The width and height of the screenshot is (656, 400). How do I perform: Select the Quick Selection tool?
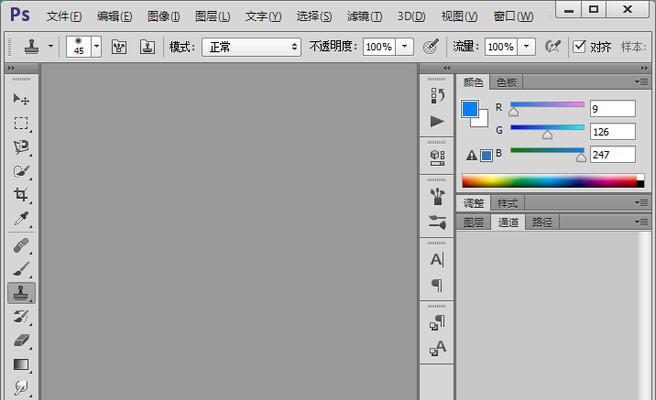pyautogui.click(x=21, y=171)
